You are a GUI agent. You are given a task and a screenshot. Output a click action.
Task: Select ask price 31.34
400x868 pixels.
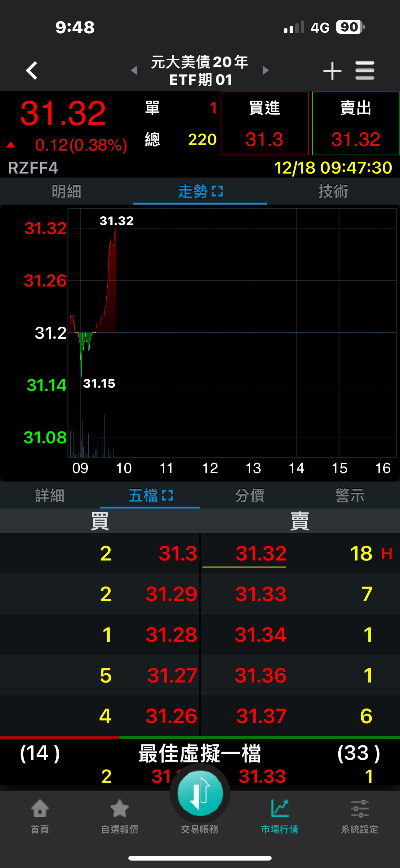(x=261, y=635)
